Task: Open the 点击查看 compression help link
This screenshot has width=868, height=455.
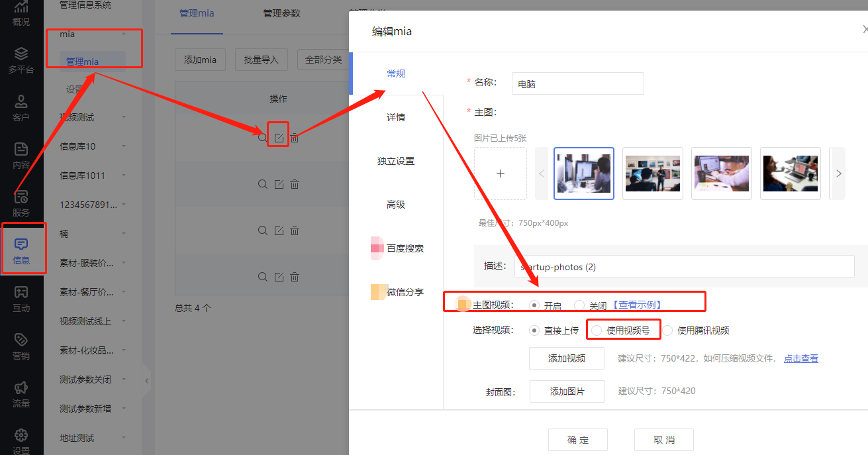Action: pos(801,358)
